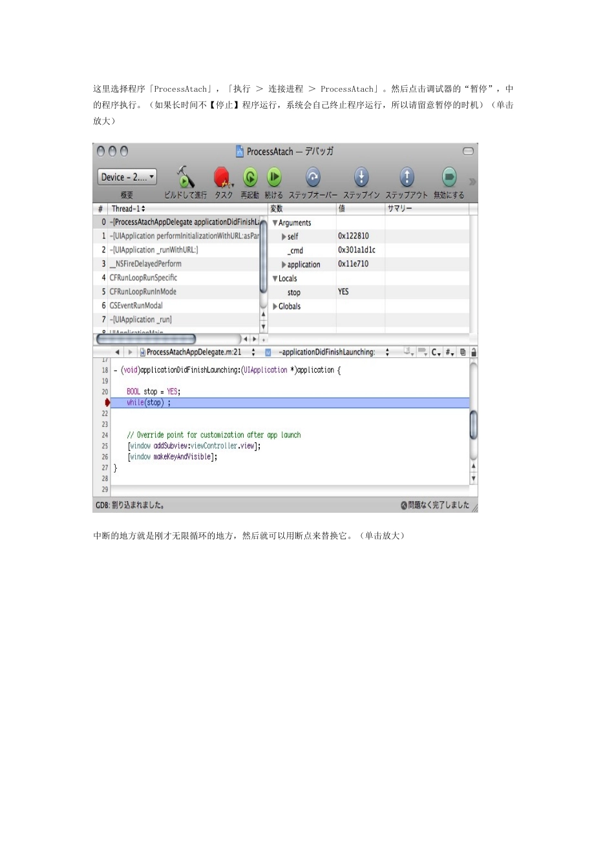The image size is (614, 868).
Task: Click the ProcessAtach document icon in title
Action: tap(239, 151)
